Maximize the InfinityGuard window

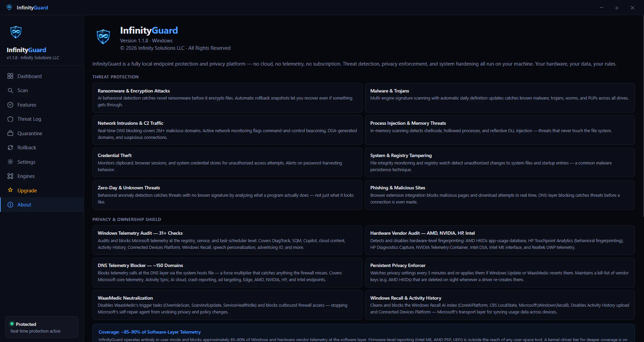pyautogui.click(x=617, y=7)
